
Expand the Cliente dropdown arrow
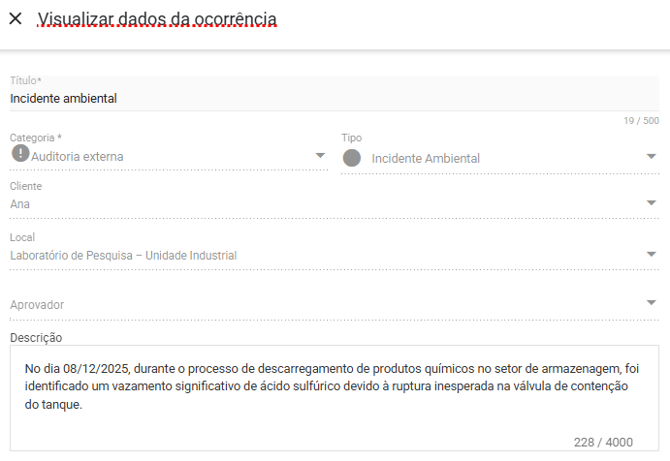651,203
